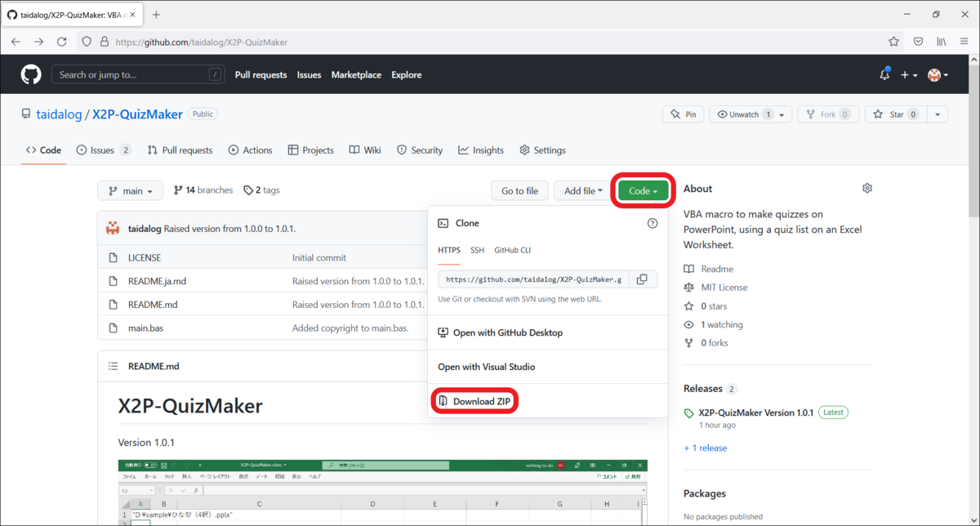Screen dimensions: 980x526
Task: Click Open with GitHub Desktop
Action: pos(500,332)
